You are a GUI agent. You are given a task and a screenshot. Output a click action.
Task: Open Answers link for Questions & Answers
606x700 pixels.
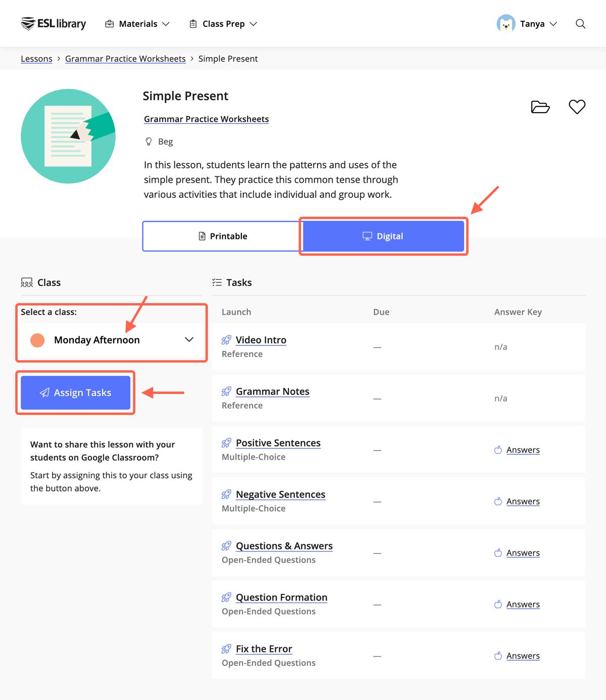point(523,553)
